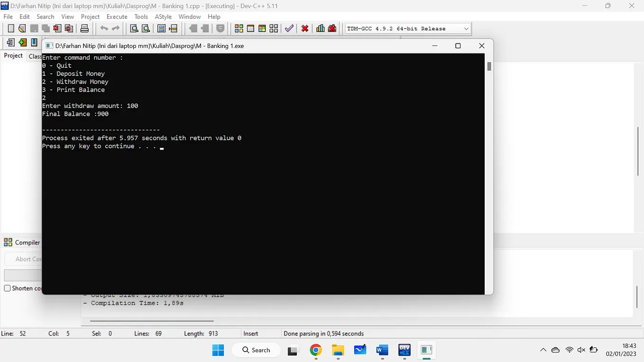The height and width of the screenshot is (362, 644).
Task: Click the 'Final Balance :900' console line
Action: click(75, 114)
